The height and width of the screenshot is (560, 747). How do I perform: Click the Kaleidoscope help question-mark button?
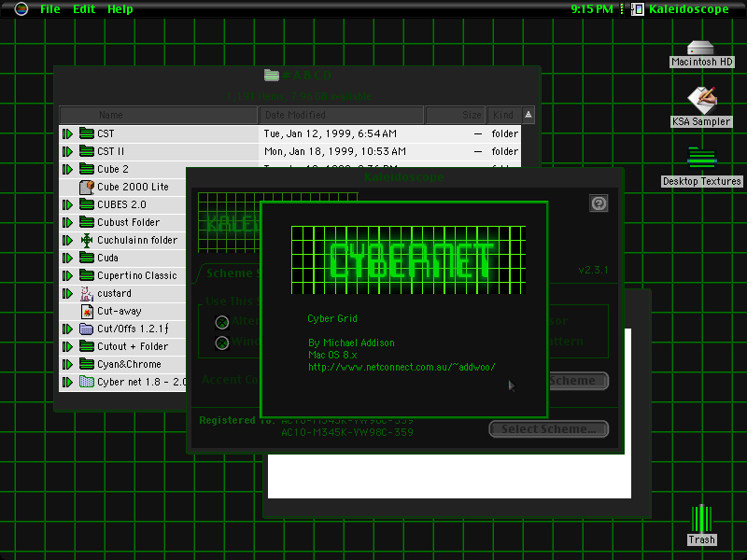tap(599, 203)
